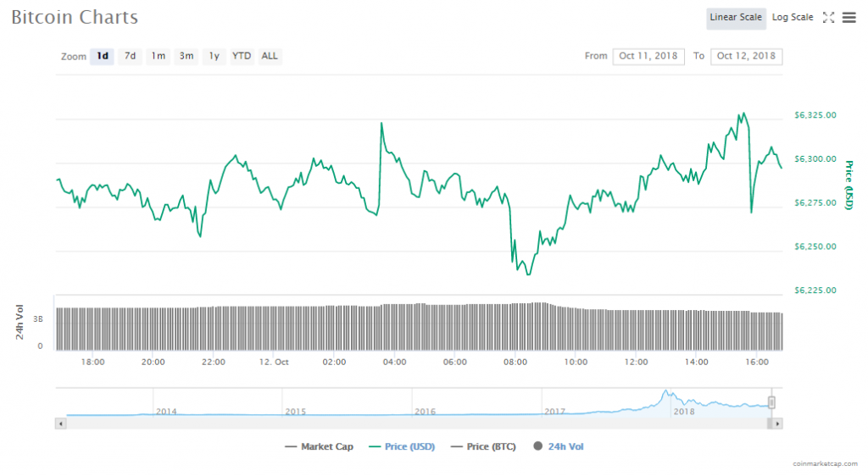Toggle 24h Vol series in legend

click(x=558, y=446)
